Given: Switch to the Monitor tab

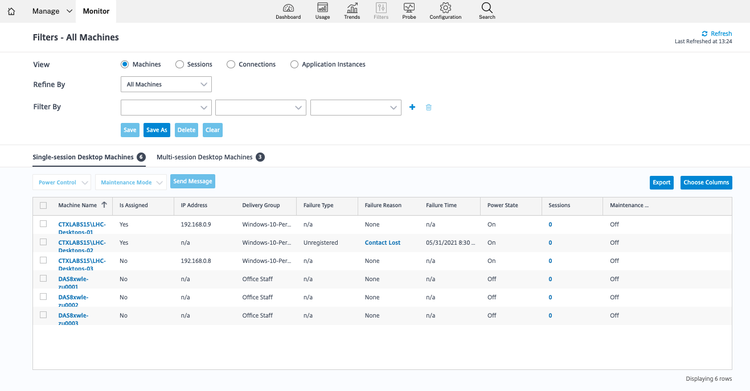Looking at the screenshot, I should click(96, 11).
